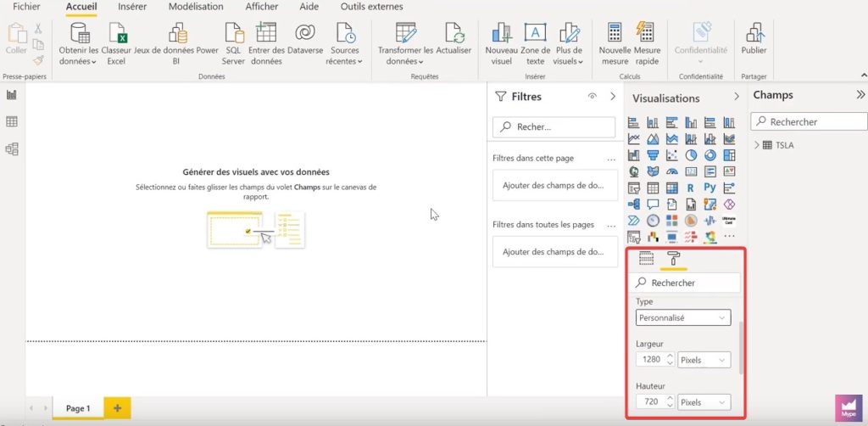Open options for Filtres dans toutes les pages
Screen dimensions: 868x426
tap(611, 226)
